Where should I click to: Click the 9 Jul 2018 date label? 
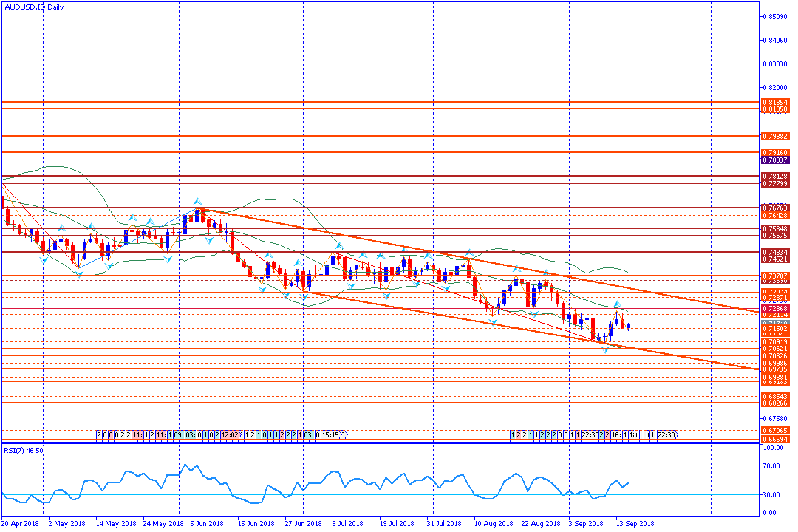[x=347, y=523]
